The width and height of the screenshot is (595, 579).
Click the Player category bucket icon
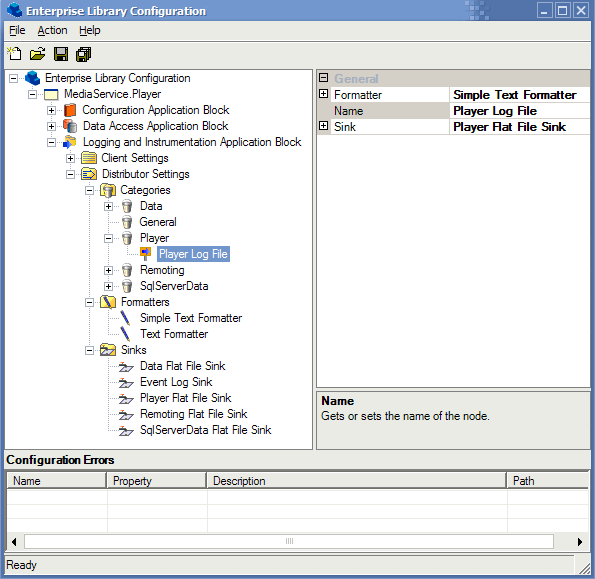(x=127, y=238)
